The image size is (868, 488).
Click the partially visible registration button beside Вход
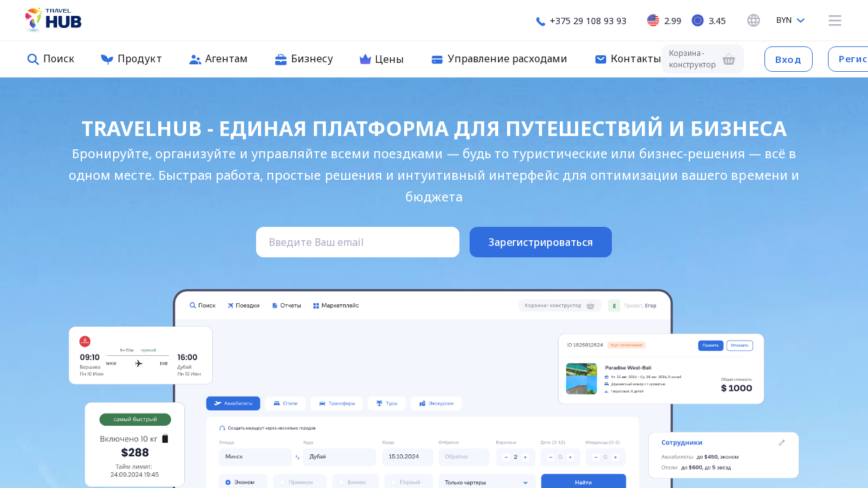coord(848,59)
